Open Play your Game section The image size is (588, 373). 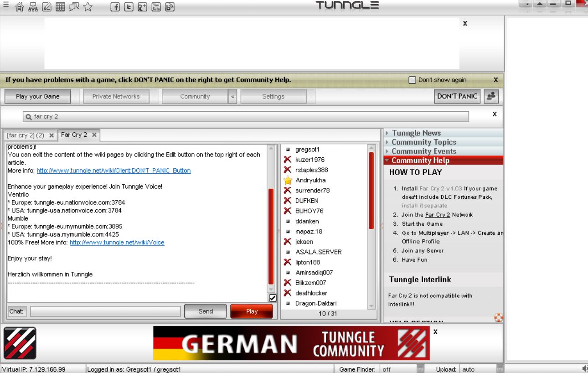click(x=38, y=97)
